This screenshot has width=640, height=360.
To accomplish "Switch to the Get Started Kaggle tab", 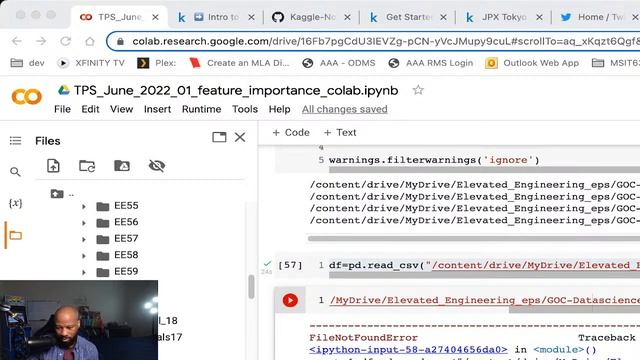I will [x=408, y=17].
